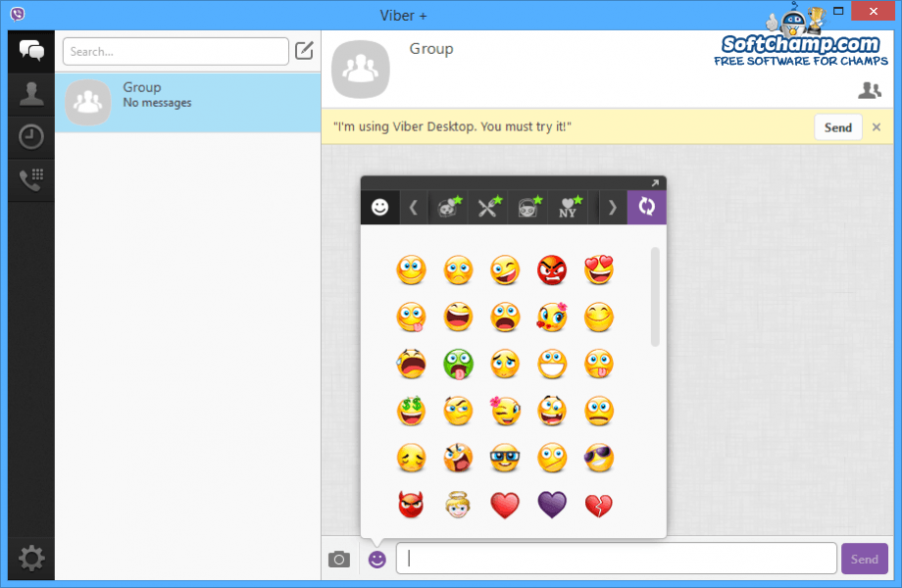Switch to the smiley emoticons tab
The width and height of the screenshot is (902, 588).
point(379,207)
